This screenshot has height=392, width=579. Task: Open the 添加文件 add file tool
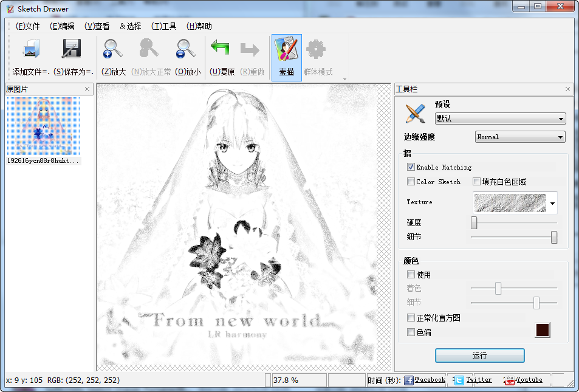pyautogui.click(x=31, y=49)
